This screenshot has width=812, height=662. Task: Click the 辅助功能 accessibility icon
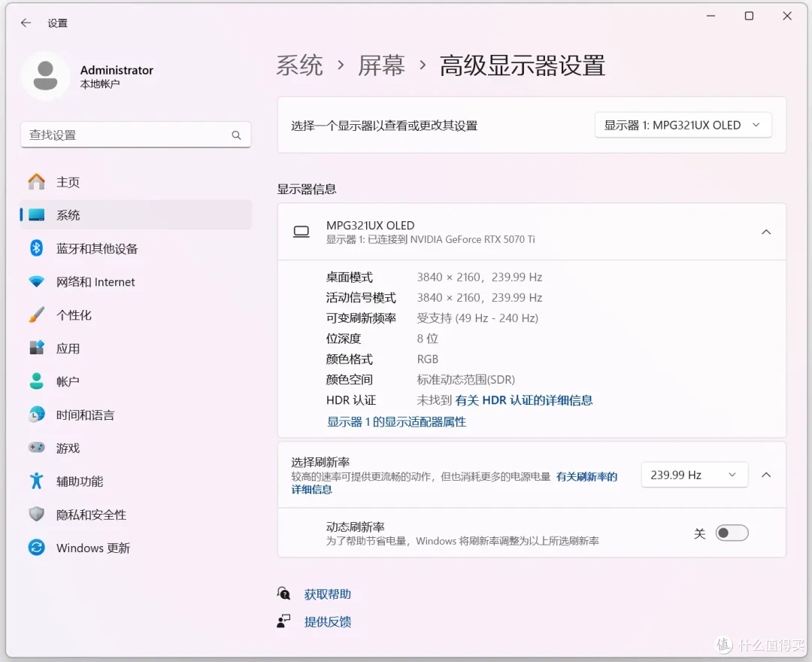coord(36,481)
